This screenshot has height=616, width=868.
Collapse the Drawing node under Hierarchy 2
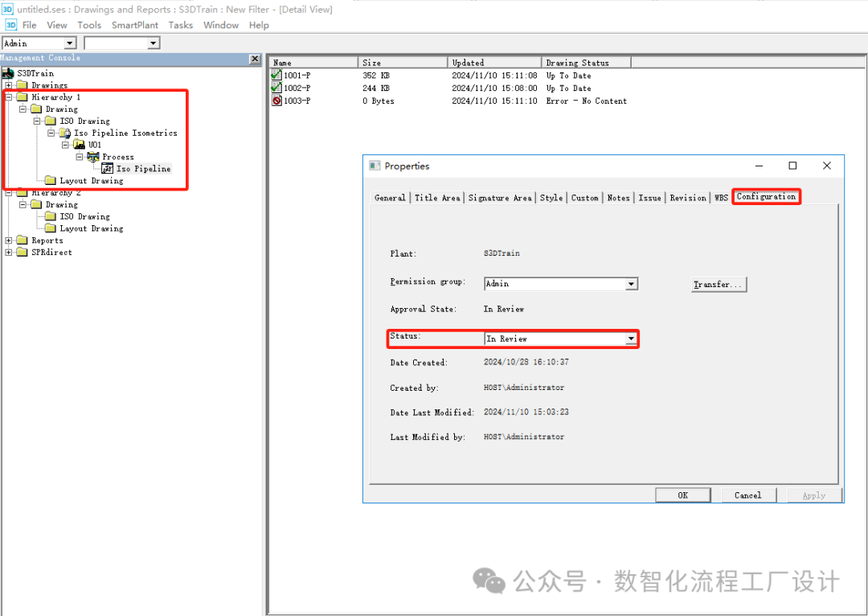click(23, 204)
